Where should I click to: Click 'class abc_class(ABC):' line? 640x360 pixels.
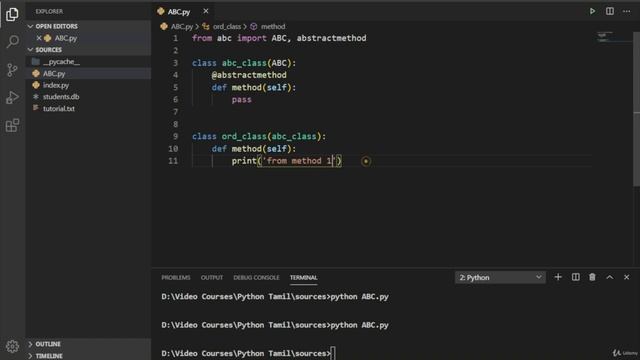point(244,63)
